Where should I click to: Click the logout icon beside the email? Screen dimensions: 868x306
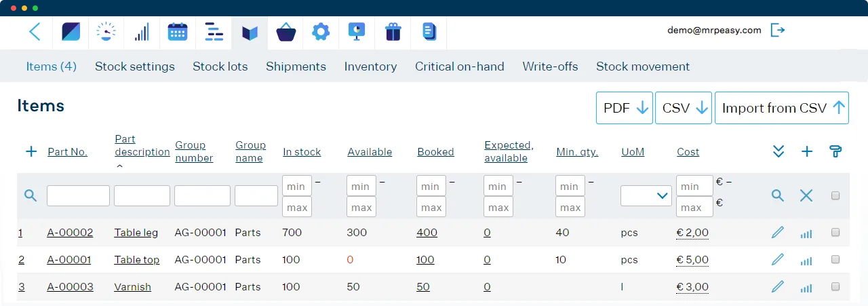tap(778, 30)
